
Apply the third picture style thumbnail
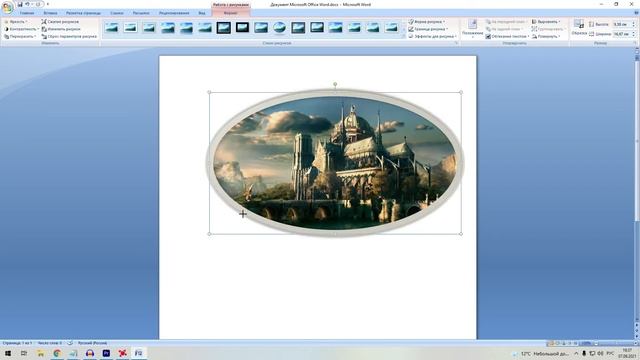[149, 28]
